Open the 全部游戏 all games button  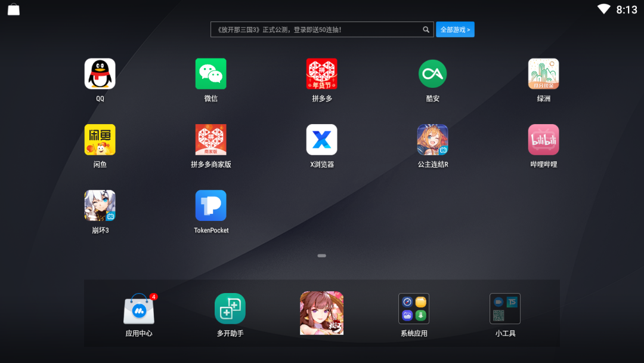pos(455,30)
